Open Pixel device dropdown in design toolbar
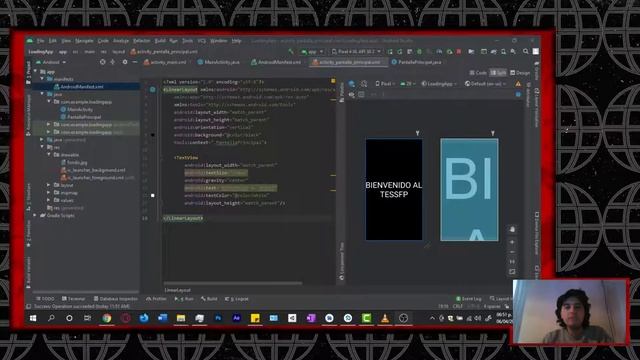The width and height of the screenshot is (640, 360). click(385, 84)
